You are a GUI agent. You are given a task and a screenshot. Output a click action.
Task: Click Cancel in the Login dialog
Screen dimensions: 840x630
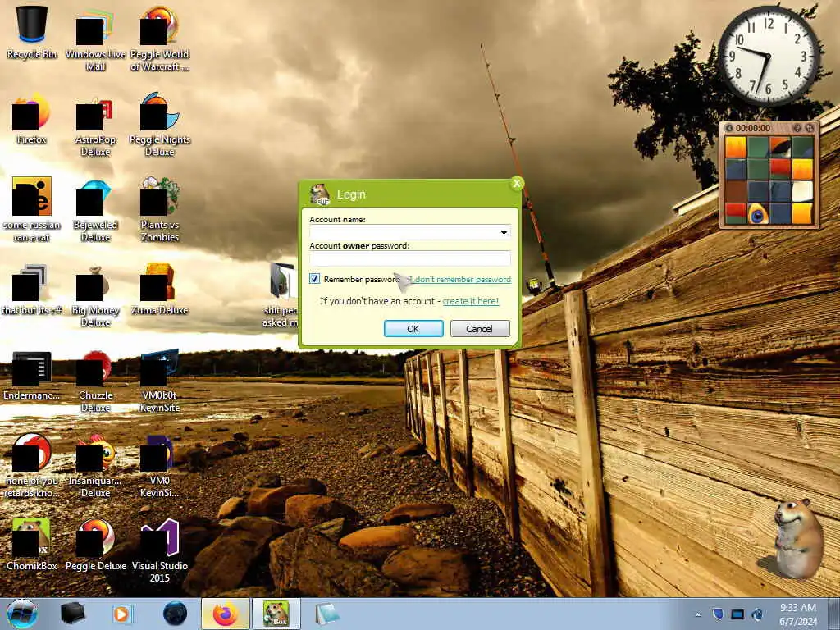click(x=479, y=328)
